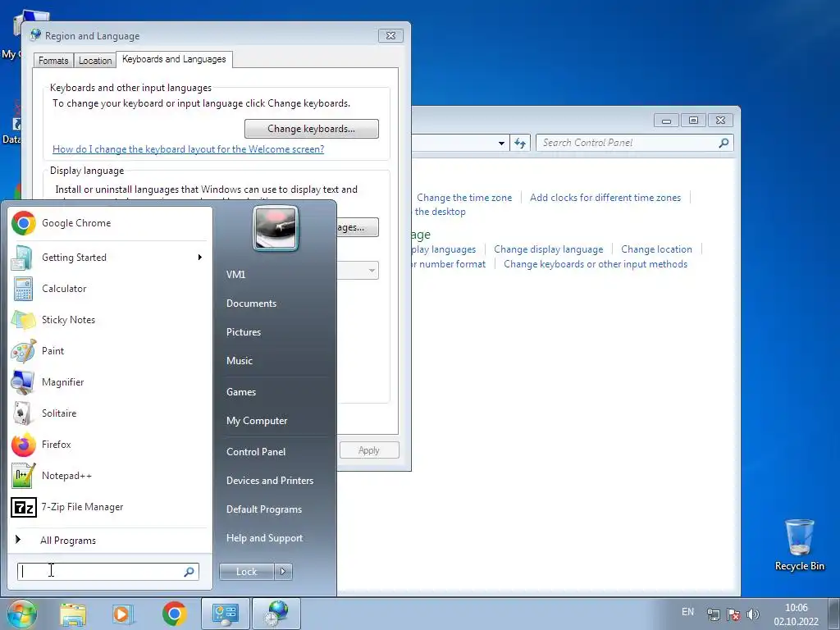Click the Control Panel search magnifier icon
Screen dimensions: 840x630
[x=724, y=143]
